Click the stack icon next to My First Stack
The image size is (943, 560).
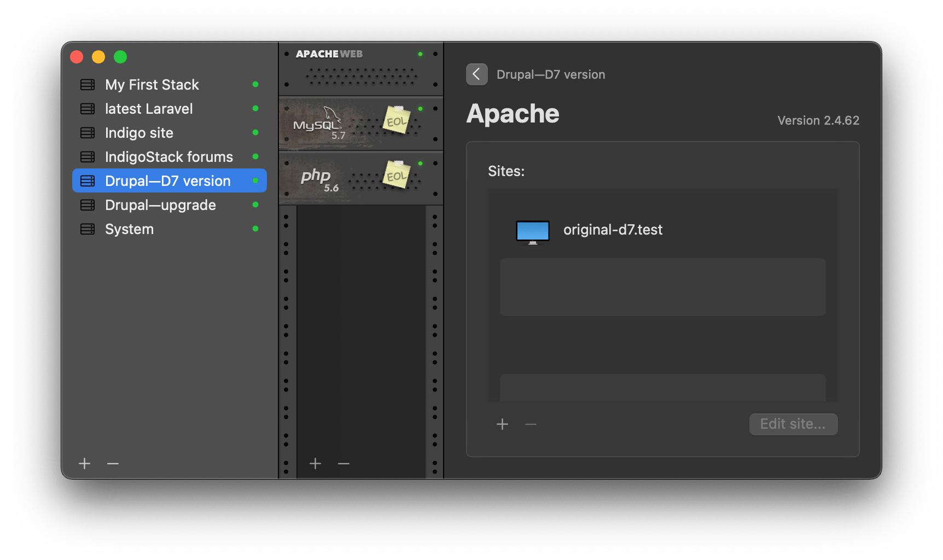click(87, 84)
